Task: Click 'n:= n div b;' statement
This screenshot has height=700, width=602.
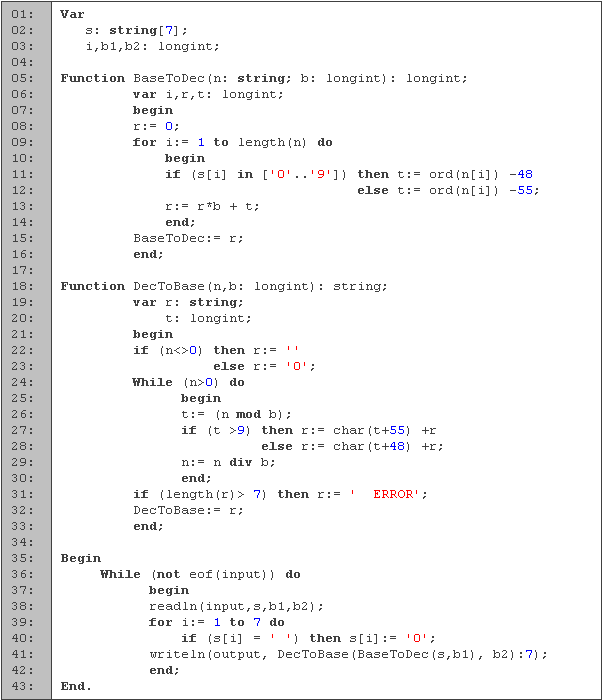Action: [228, 462]
